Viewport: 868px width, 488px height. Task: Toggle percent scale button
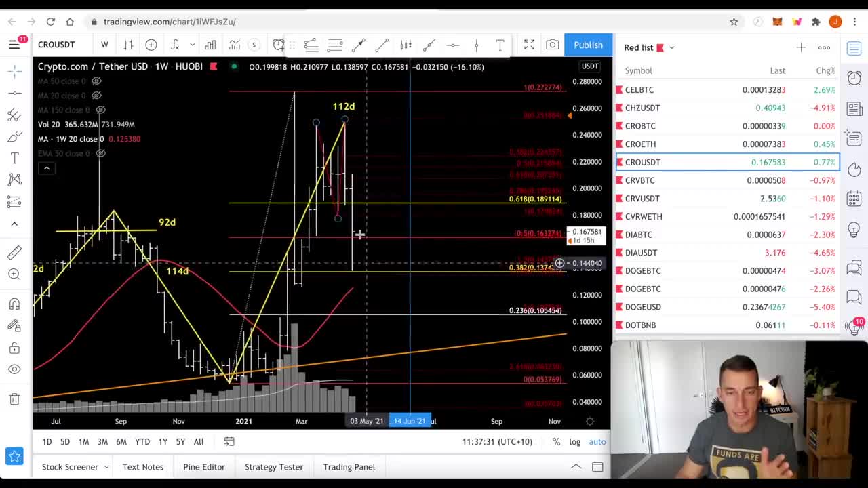tap(556, 442)
